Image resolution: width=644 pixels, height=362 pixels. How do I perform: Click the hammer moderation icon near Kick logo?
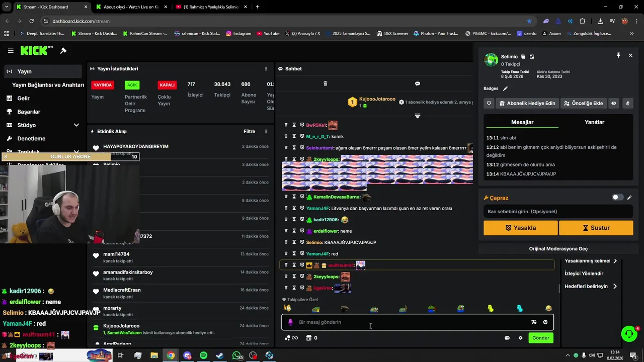click(63, 51)
